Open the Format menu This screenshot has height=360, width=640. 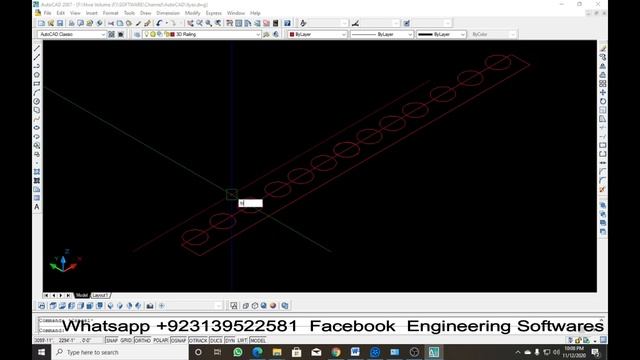pyautogui.click(x=110, y=13)
